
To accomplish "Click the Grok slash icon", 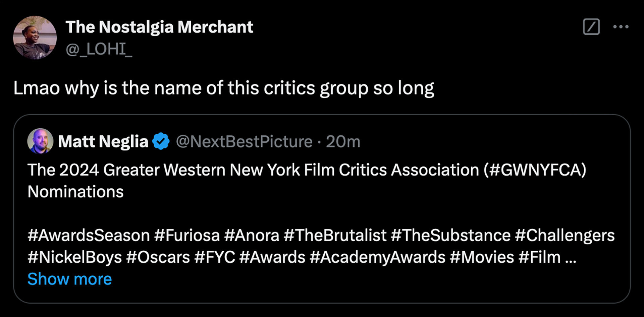I will (591, 27).
